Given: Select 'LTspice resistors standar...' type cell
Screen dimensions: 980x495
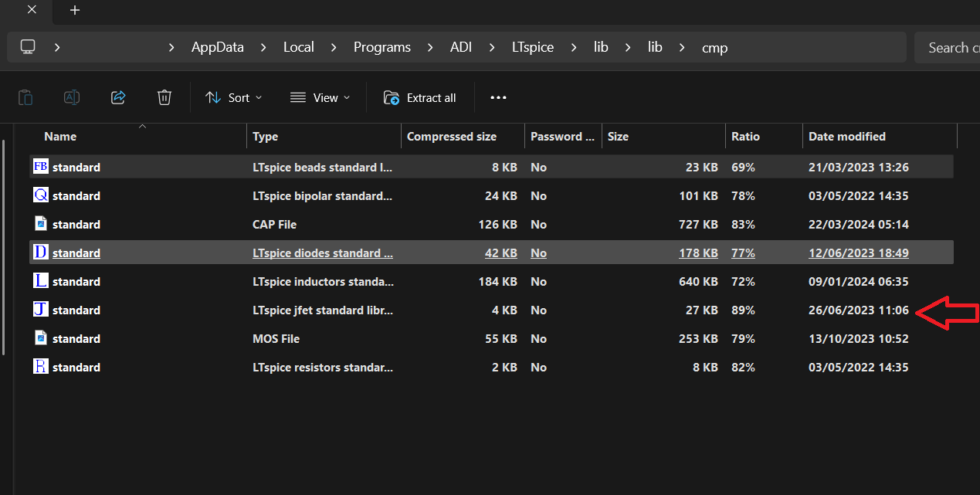Looking at the screenshot, I should [x=323, y=367].
